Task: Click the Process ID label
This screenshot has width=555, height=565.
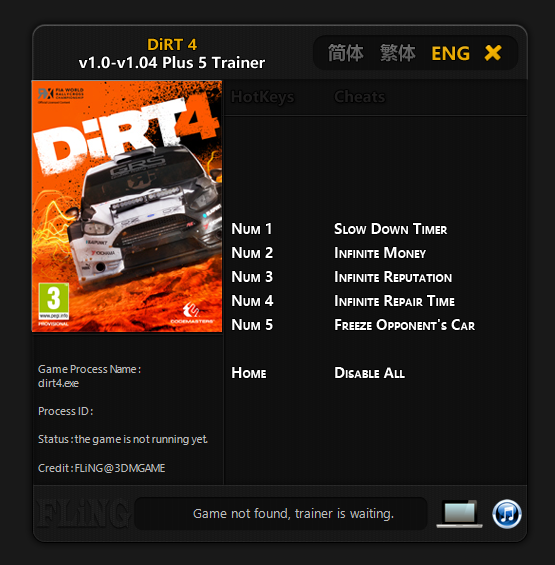Action: pyautogui.click(x=66, y=411)
